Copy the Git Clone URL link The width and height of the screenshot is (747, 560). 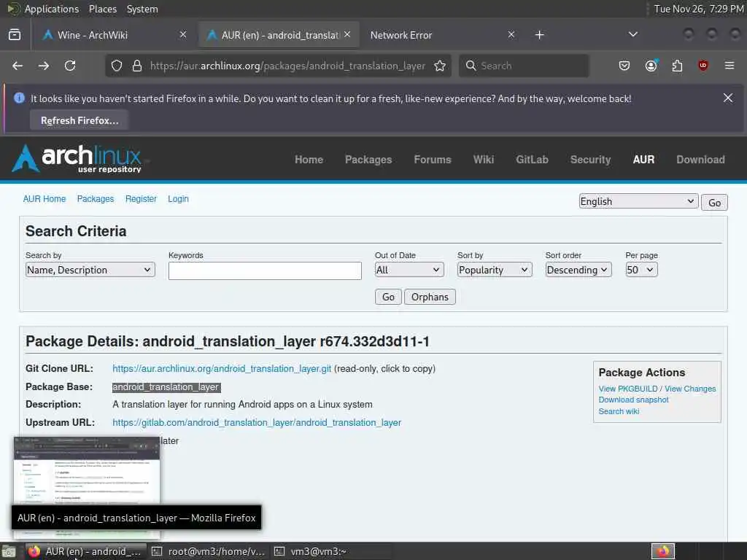pyautogui.click(x=222, y=368)
